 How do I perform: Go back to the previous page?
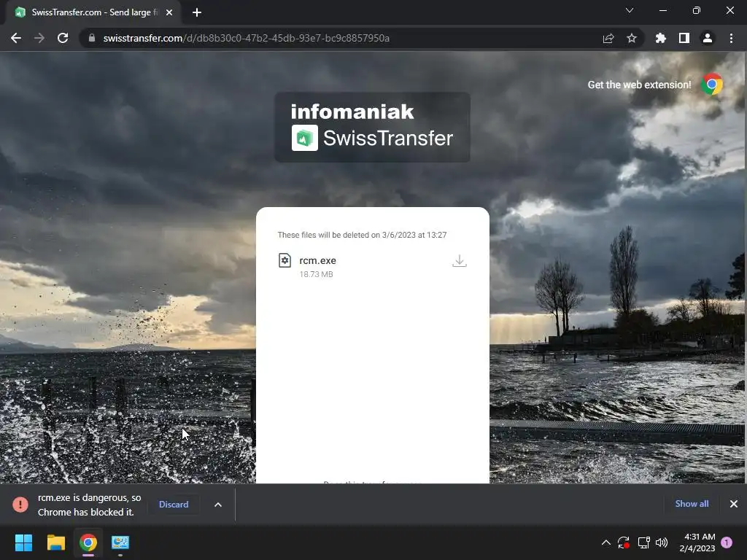point(16,38)
